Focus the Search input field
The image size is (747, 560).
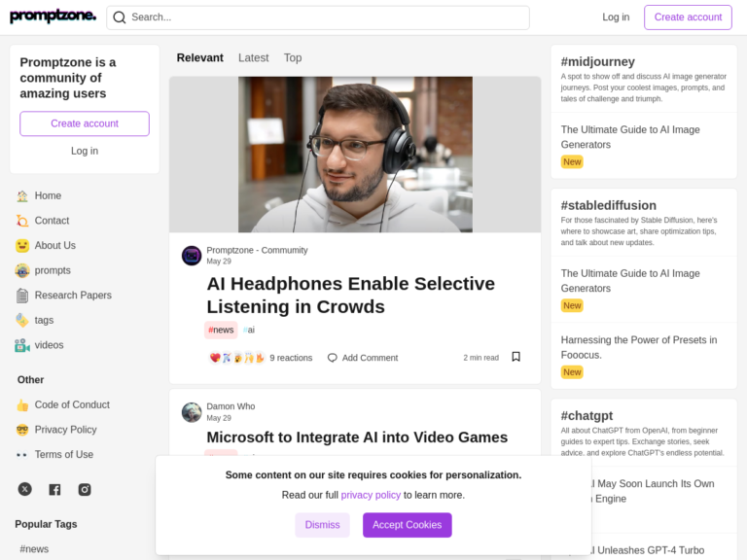tap(326, 17)
